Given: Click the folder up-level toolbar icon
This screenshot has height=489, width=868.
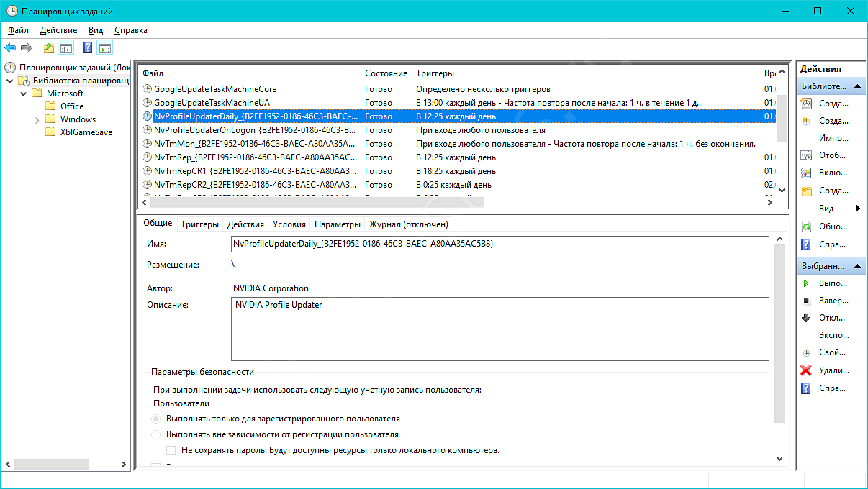Looking at the screenshot, I should click(48, 48).
